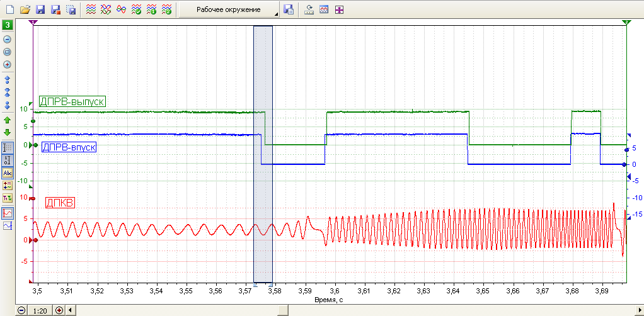Click the save workspace floppy icon
The image size is (644, 316).
tap(289, 10)
